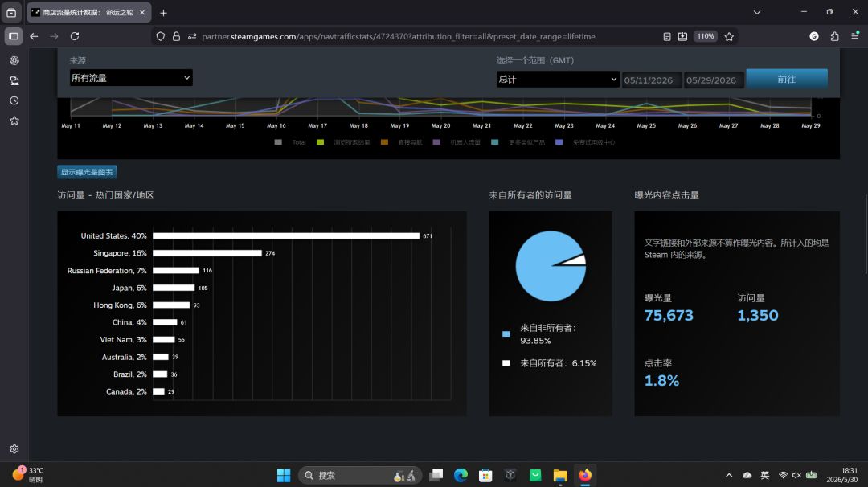Edit the 05/29/2026 end date field
The height and width of the screenshot is (487, 868).
click(714, 80)
